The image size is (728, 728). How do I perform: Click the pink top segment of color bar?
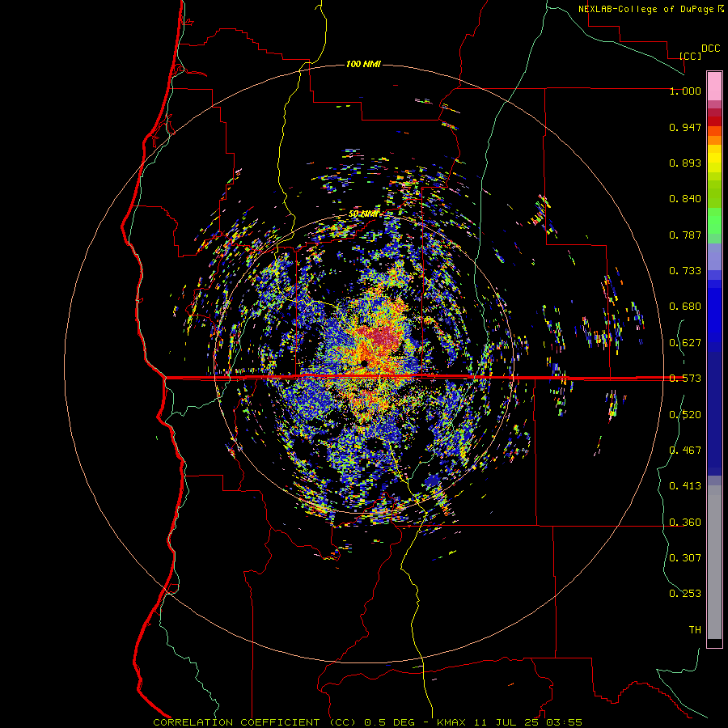tap(714, 86)
